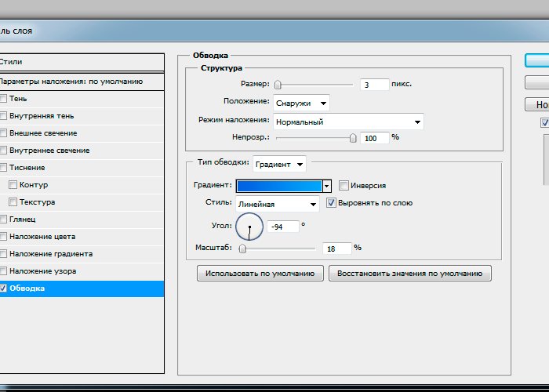Click the blue gradient swatch
The image size is (549, 392).
280,186
